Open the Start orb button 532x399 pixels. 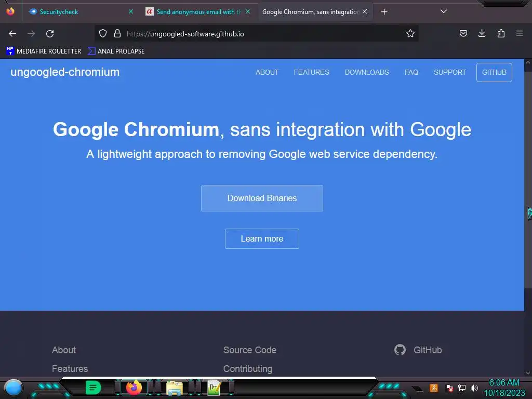point(13,388)
